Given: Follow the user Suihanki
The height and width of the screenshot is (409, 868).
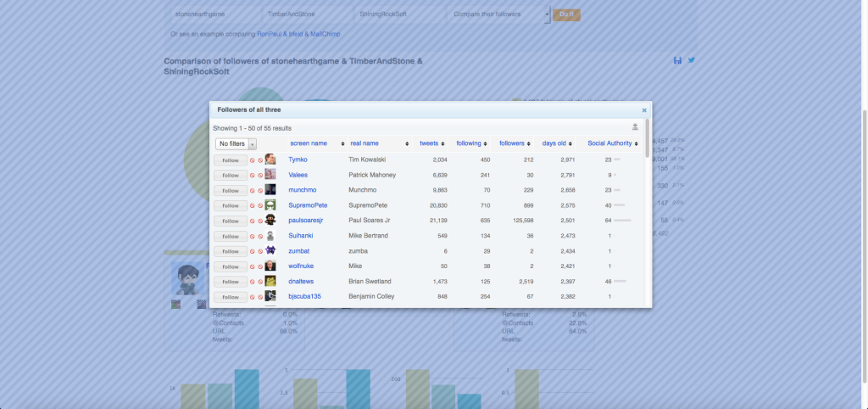Looking at the screenshot, I should point(231,236).
